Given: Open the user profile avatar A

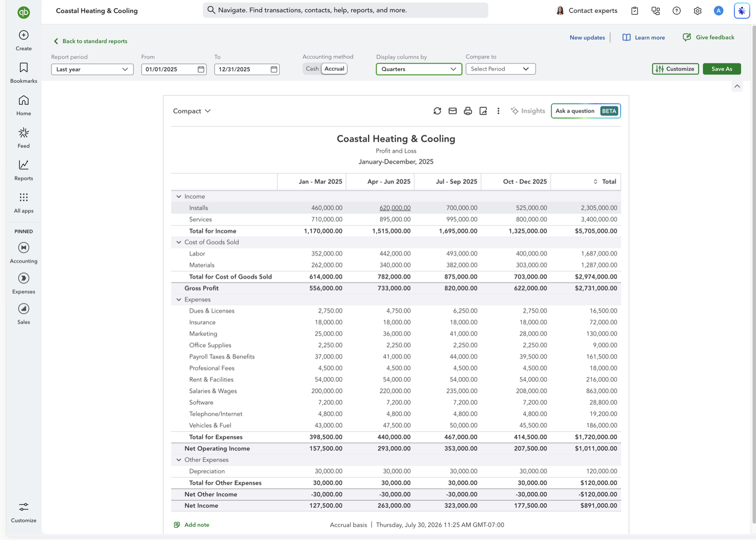Looking at the screenshot, I should 719,11.
